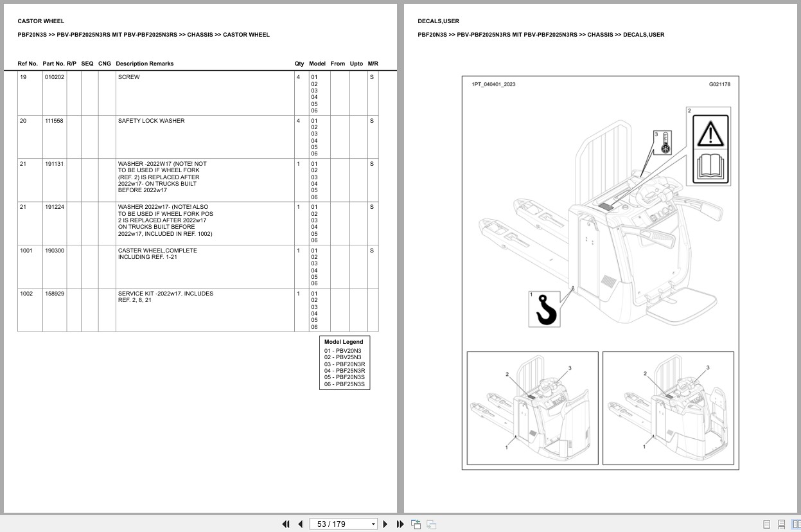Screen dimensions: 801x532
Task: Click the Model Legend heading
Action: click(344, 342)
